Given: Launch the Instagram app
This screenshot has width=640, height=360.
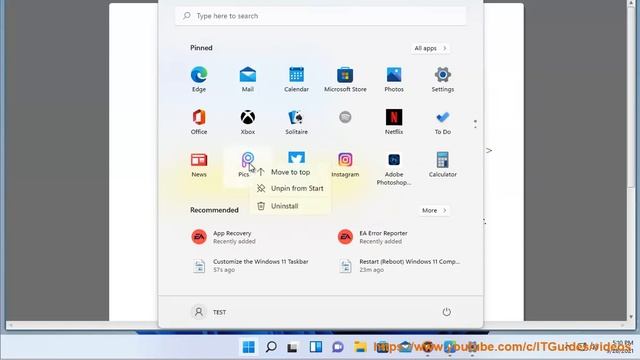Looking at the screenshot, I should click(x=345, y=164).
